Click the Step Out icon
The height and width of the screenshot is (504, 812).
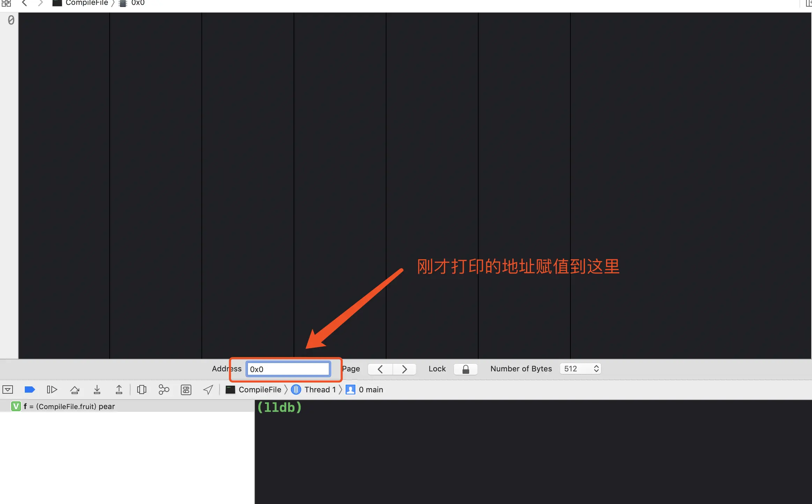coord(119,390)
